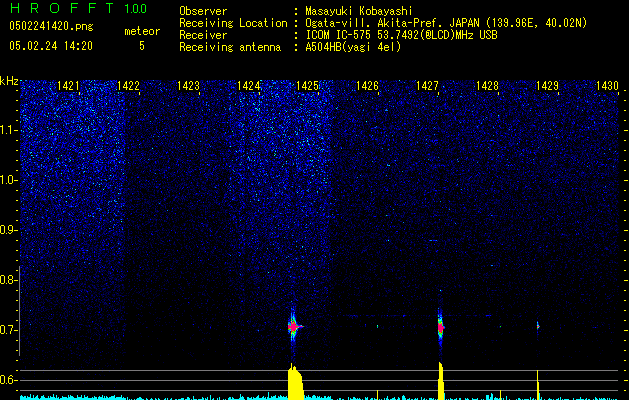Viewport: 629px width, 400px height.
Task: Click the 0.7 kHz axis label
Action: coord(9,330)
